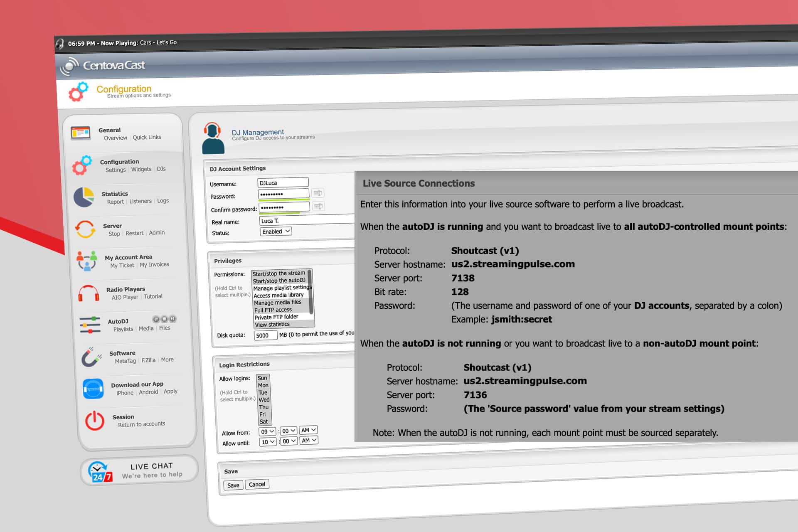Select View statistics permission
Image resolution: width=798 pixels, height=532 pixels.
tap(272, 324)
